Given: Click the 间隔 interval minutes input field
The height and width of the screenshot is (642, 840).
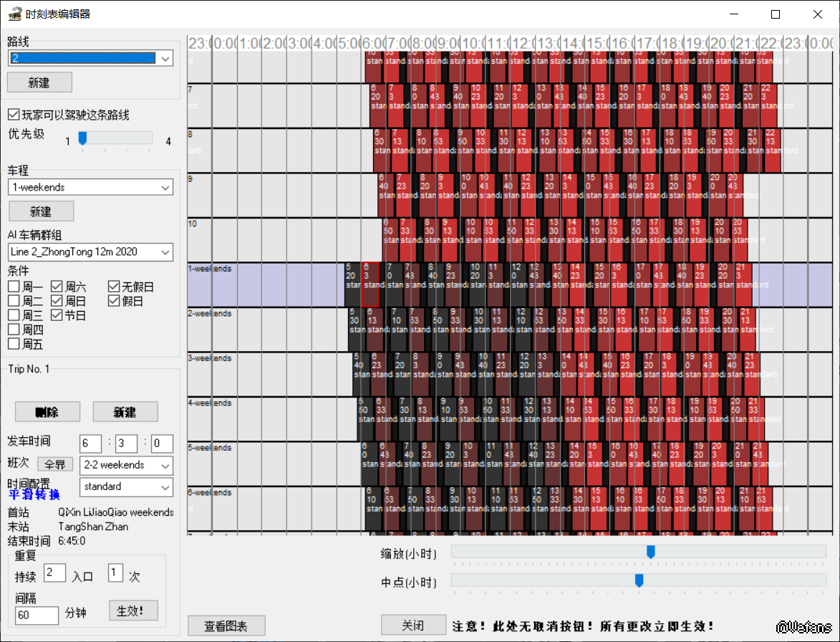Looking at the screenshot, I should point(37,615).
